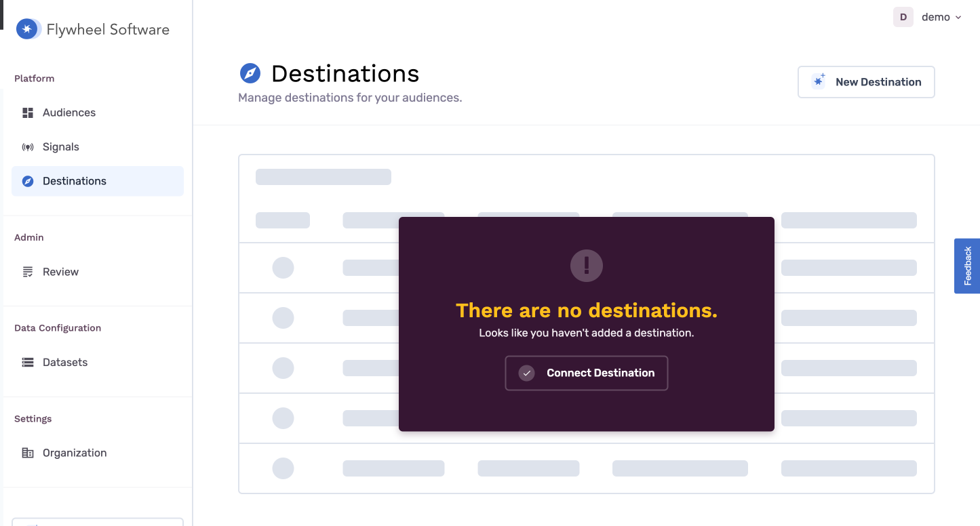Click the Review checklist icon
Screen dimensions: 980x526
[28, 272]
